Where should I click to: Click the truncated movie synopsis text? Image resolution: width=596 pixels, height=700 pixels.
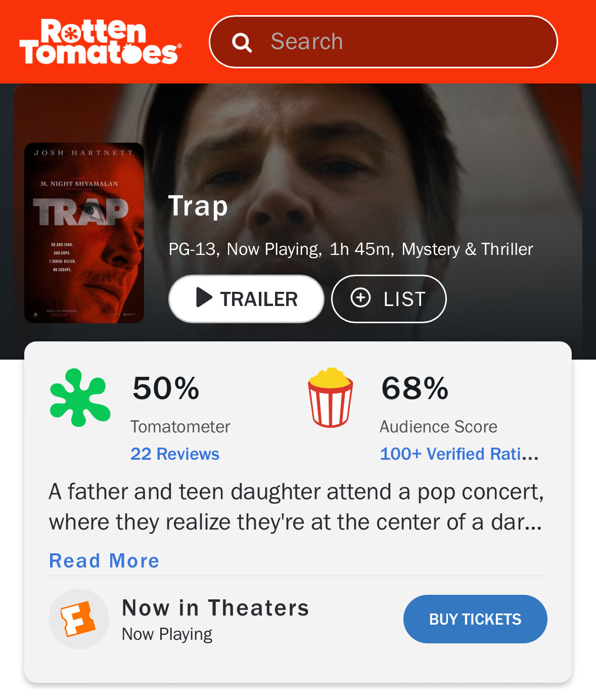coord(296,507)
